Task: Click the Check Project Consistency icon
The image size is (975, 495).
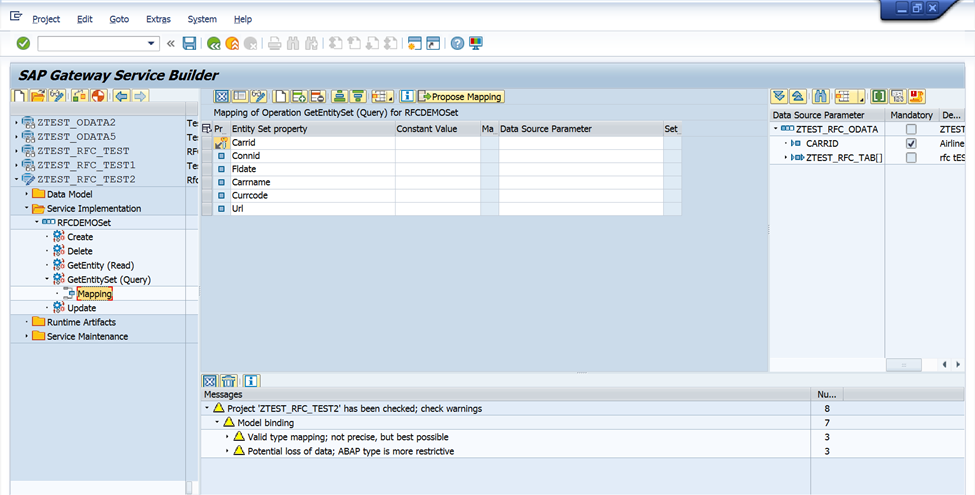Action: click(80, 96)
